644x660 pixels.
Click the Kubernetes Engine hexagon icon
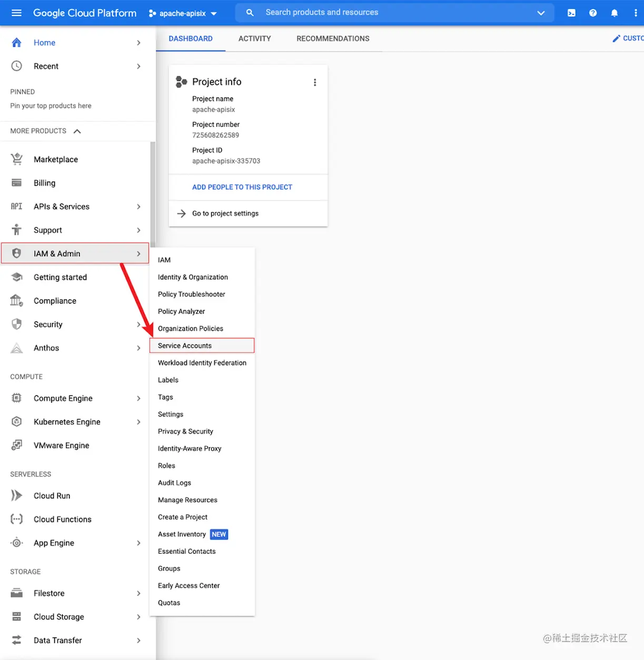click(x=17, y=422)
